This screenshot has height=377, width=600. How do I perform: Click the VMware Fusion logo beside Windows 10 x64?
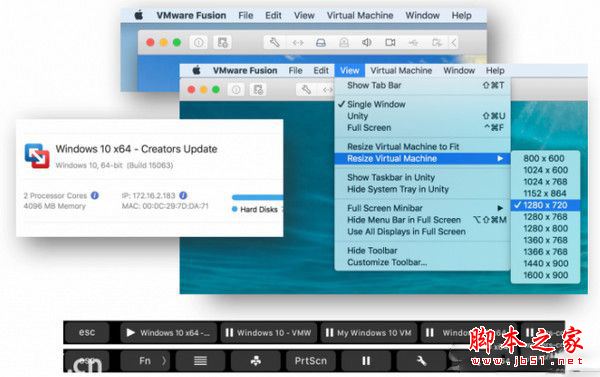(x=37, y=156)
